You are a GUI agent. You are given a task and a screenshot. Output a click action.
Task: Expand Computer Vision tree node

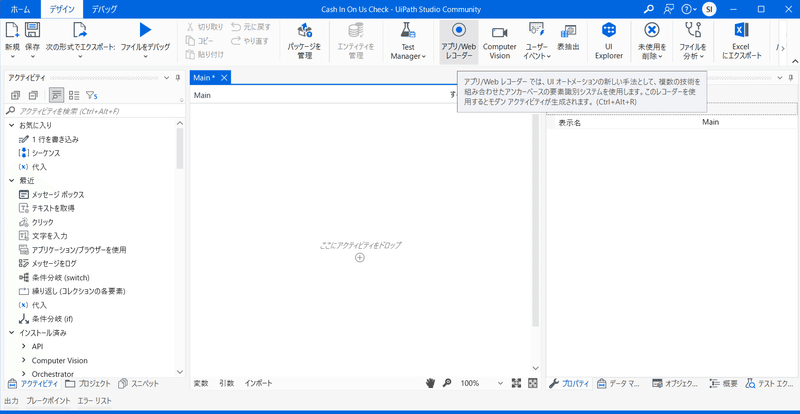[24, 360]
